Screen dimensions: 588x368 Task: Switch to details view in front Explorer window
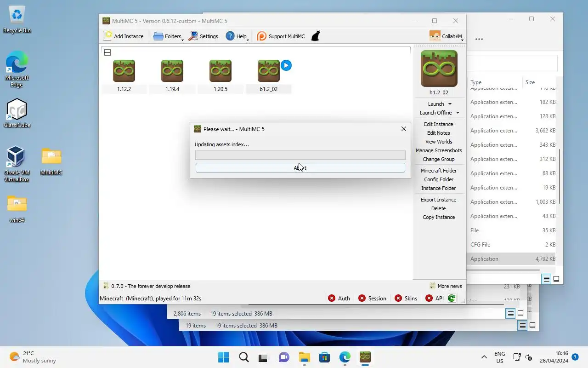click(x=546, y=279)
